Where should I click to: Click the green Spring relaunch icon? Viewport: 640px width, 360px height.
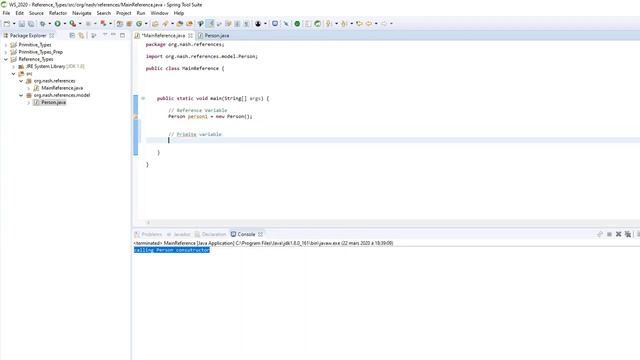click(317, 24)
